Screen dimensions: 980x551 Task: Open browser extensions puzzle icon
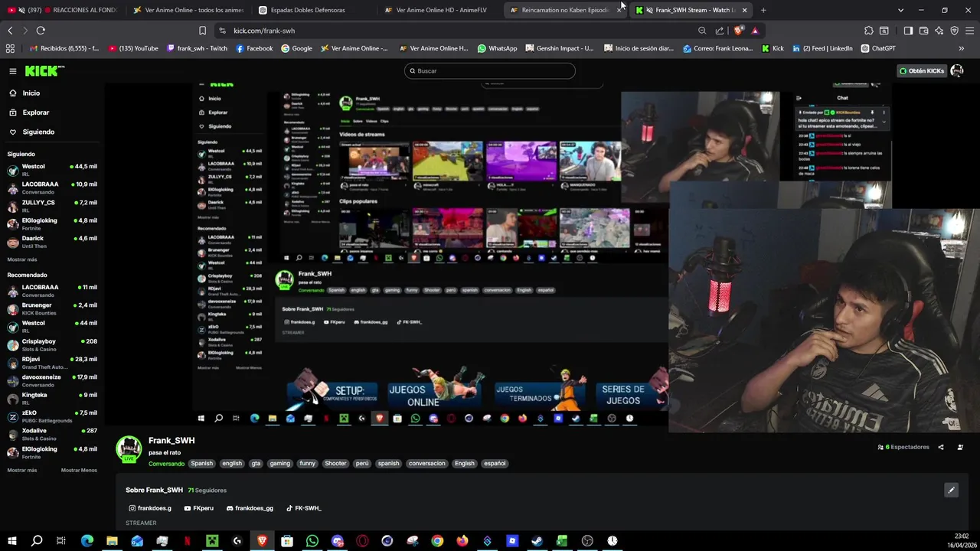[x=869, y=31]
